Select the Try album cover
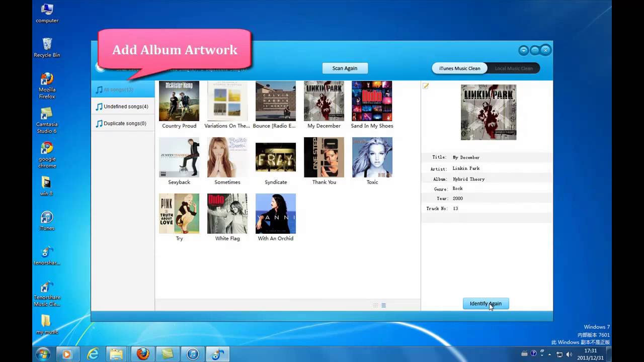This screenshot has height=362, width=644. [179, 214]
